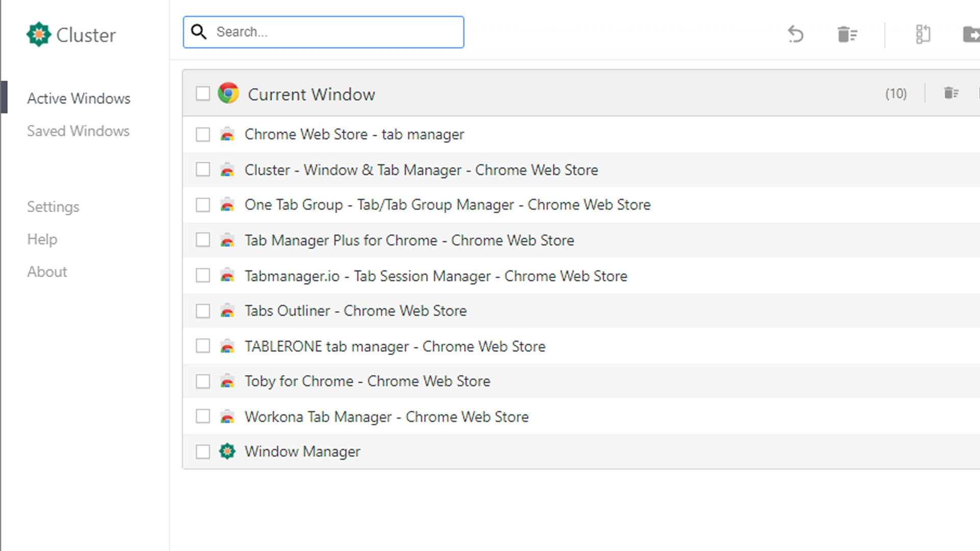This screenshot has width=980, height=551.
Task: Click the Chrome logo next to Current Window
Action: pos(228,93)
